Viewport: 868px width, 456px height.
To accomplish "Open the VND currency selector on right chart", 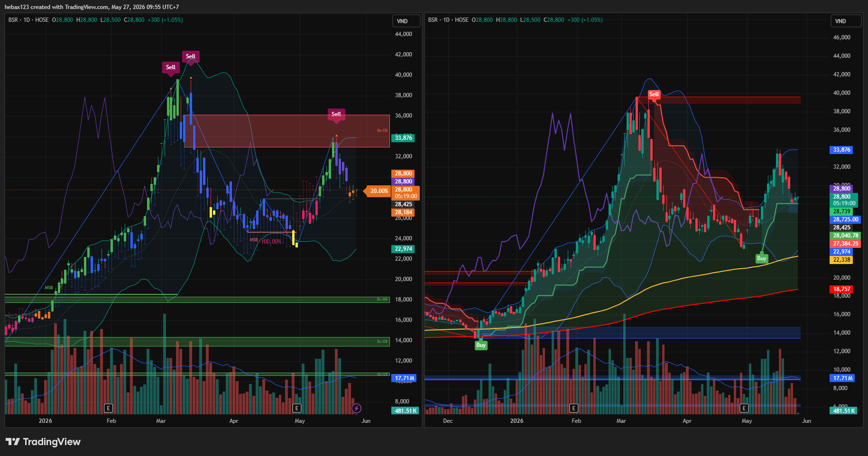I will (845, 21).
